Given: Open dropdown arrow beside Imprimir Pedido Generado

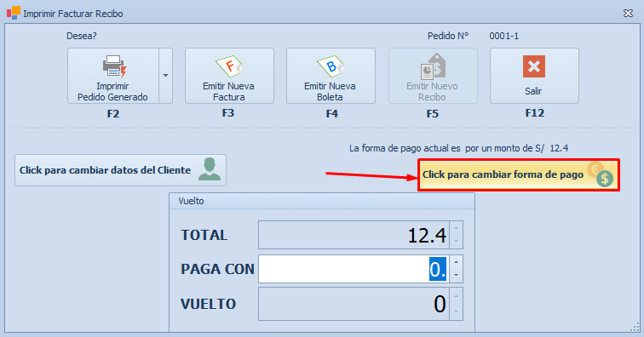Looking at the screenshot, I should [x=165, y=76].
